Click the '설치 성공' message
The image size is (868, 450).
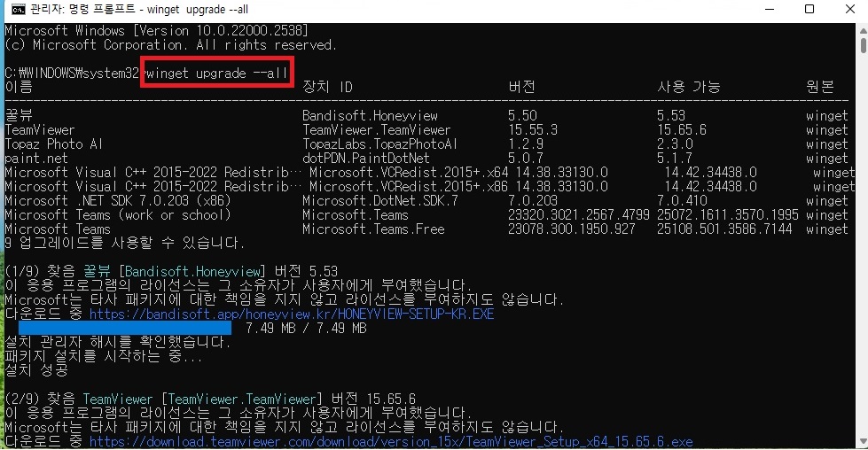click(36, 370)
